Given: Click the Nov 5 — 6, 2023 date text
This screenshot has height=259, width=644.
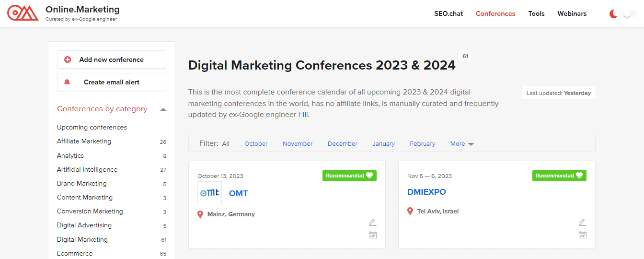Looking at the screenshot, I should (x=429, y=176).
